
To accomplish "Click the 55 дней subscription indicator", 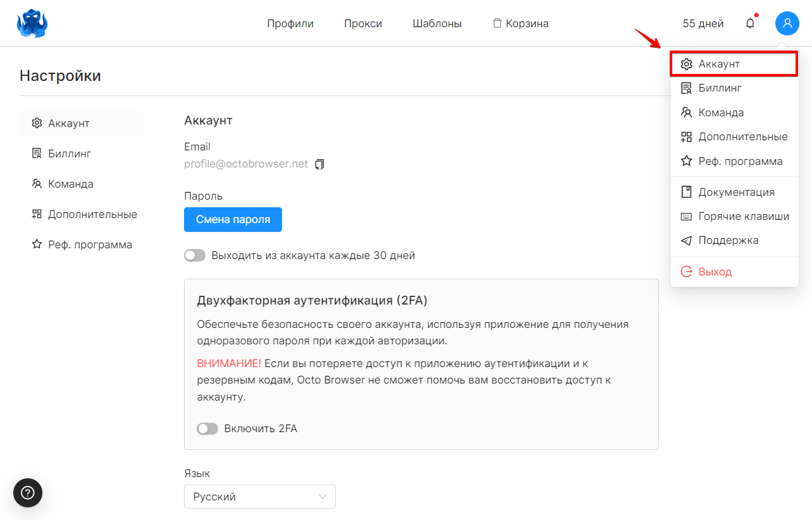I will [703, 23].
